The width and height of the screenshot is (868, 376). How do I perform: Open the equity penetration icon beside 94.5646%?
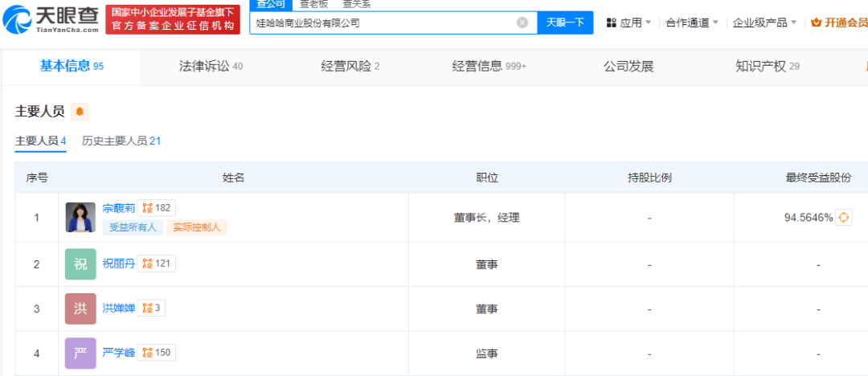[844, 218]
